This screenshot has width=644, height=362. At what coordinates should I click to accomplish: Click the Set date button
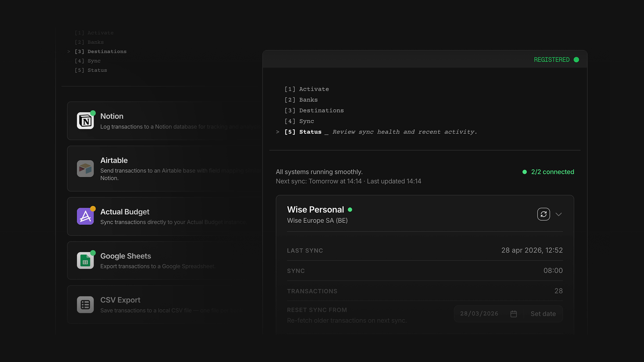(543, 314)
